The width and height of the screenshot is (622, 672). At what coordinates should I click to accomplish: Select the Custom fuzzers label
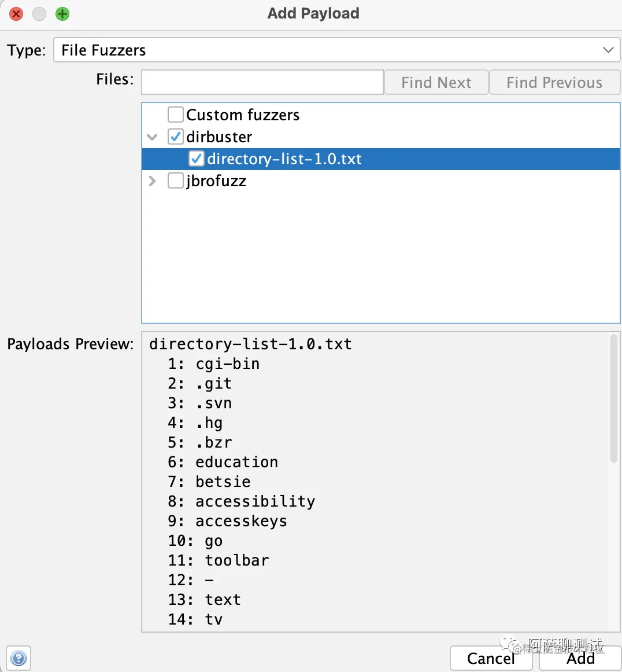243,115
